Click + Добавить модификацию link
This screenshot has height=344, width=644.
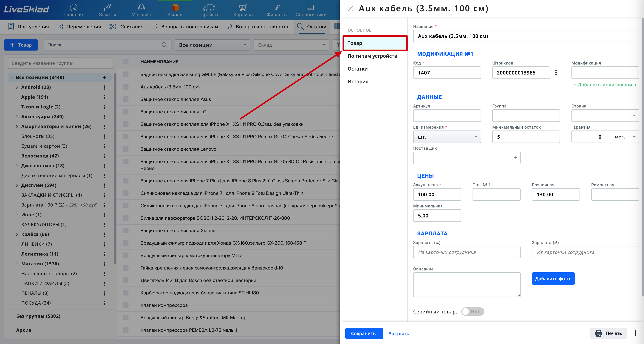coord(605,85)
